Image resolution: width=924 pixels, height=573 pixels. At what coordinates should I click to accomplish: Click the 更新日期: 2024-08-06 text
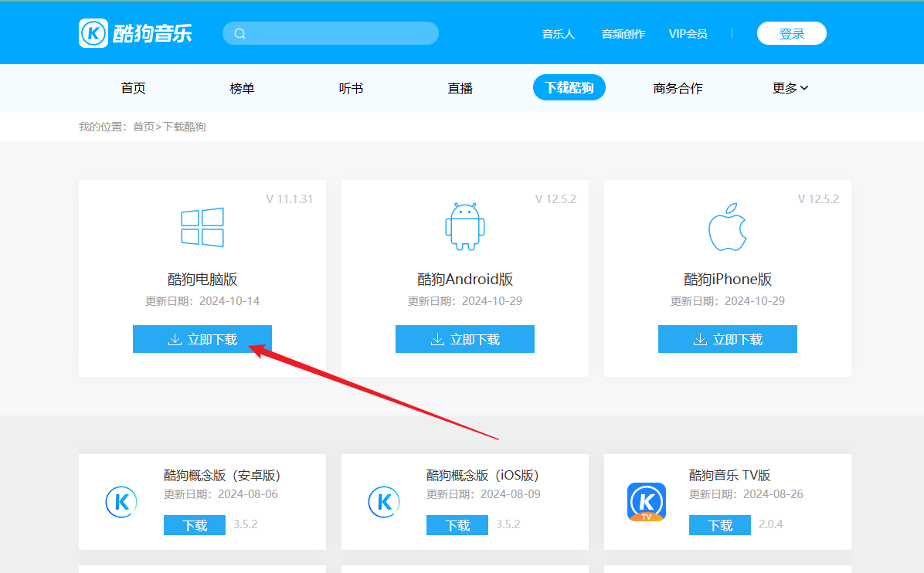(221, 494)
